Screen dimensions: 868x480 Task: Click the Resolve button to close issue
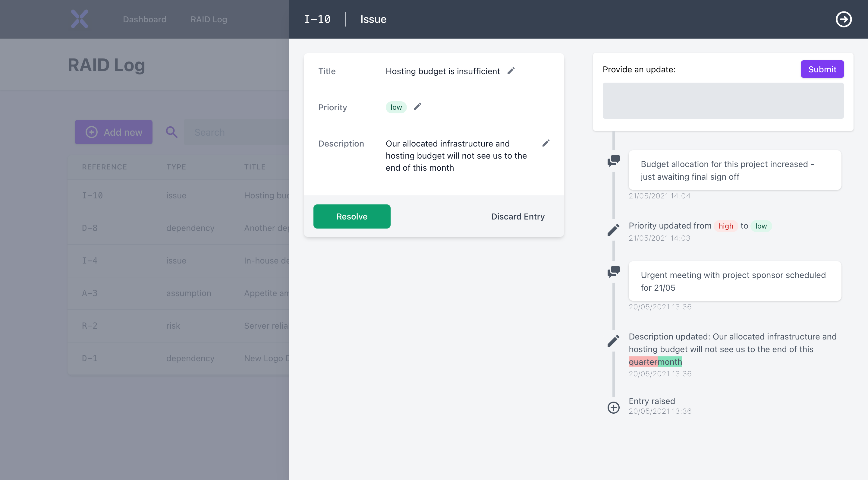(352, 216)
